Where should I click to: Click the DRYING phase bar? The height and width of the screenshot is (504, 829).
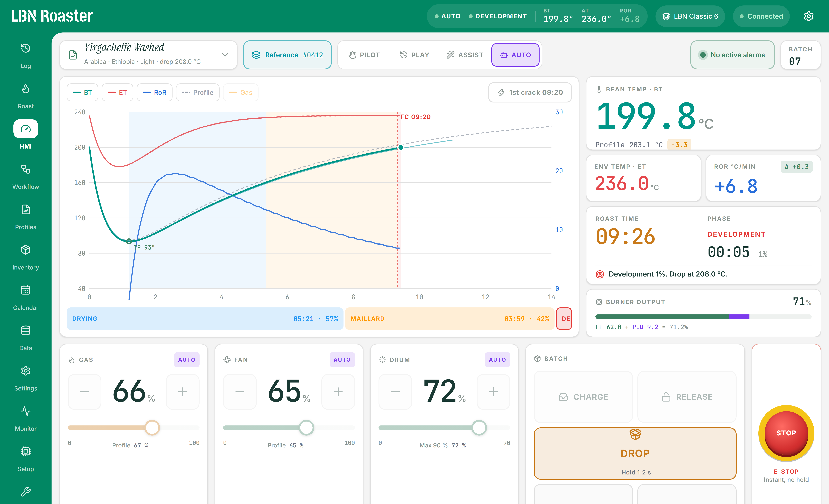pyautogui.click(x=205, y=319)
